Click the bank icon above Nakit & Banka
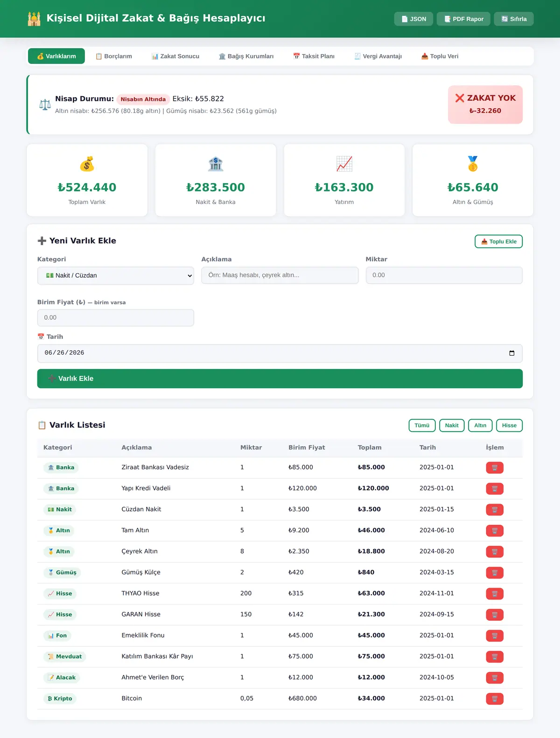Image resolution: width=560 pixels, height=738 pixels. pos(216,164)
